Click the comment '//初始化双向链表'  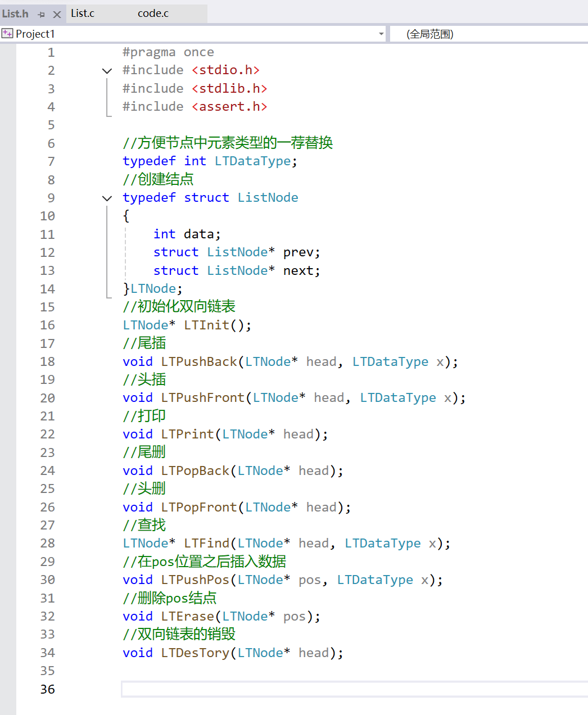[x=179, y=306]
